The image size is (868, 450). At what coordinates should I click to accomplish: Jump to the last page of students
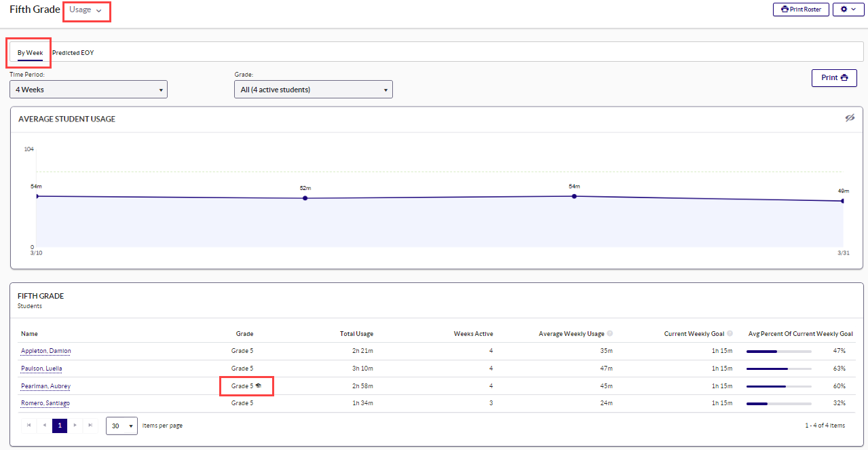coord(90,426)
